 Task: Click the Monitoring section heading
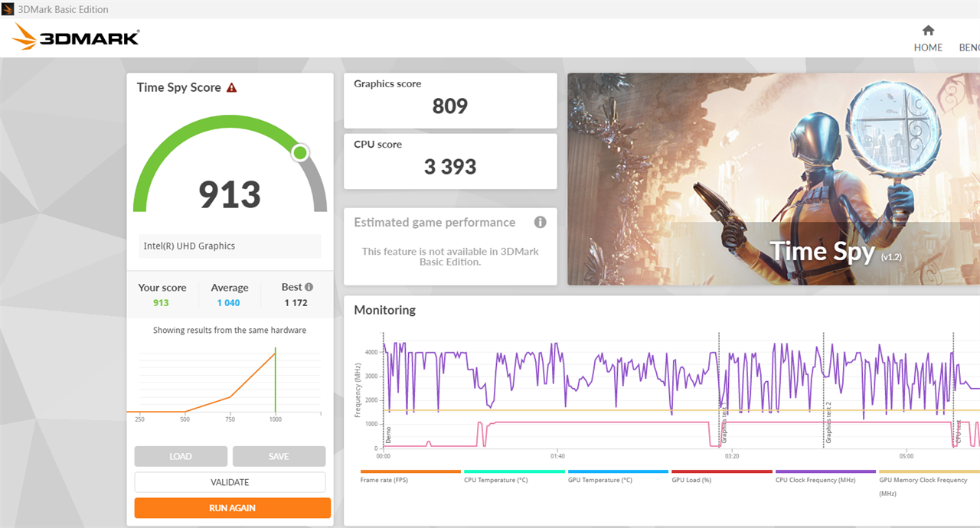click(384, 311)
